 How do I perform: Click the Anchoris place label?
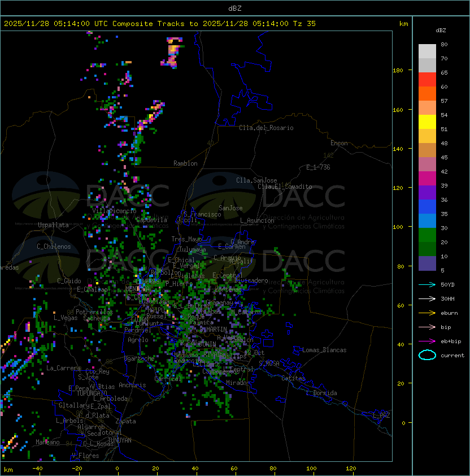[132, 385]
